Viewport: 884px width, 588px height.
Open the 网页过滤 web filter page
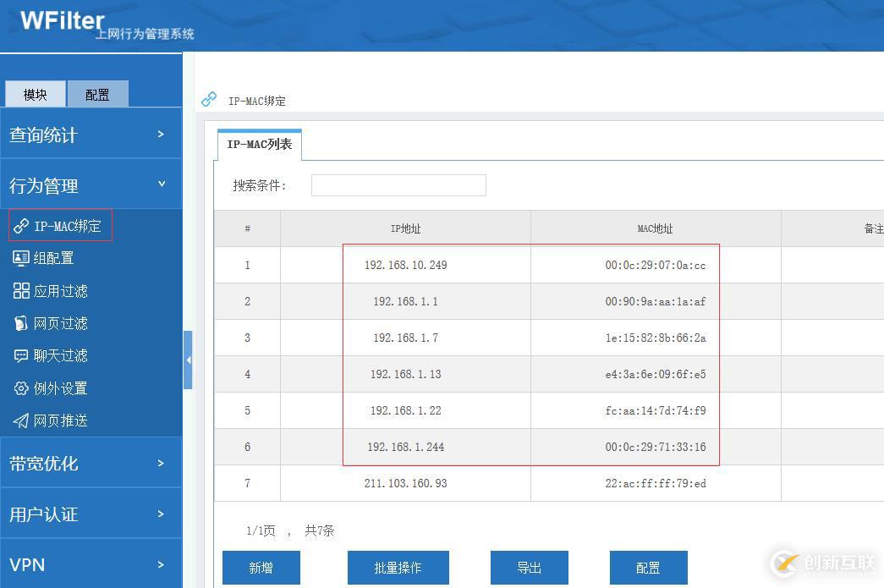[60, 323]
